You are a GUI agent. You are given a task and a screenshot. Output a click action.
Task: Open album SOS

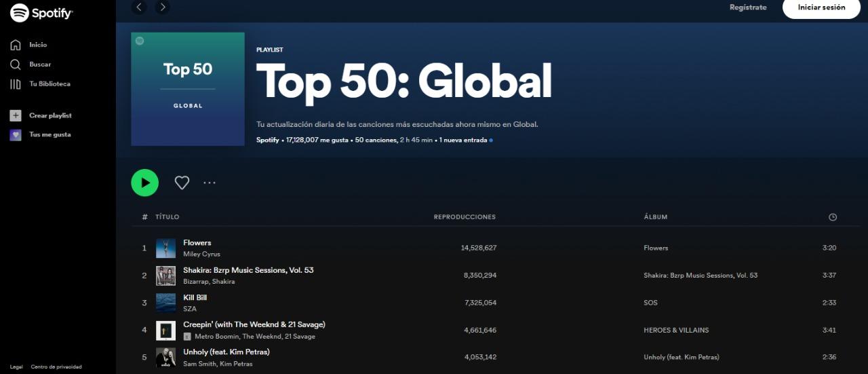click(x=650, y=303)
